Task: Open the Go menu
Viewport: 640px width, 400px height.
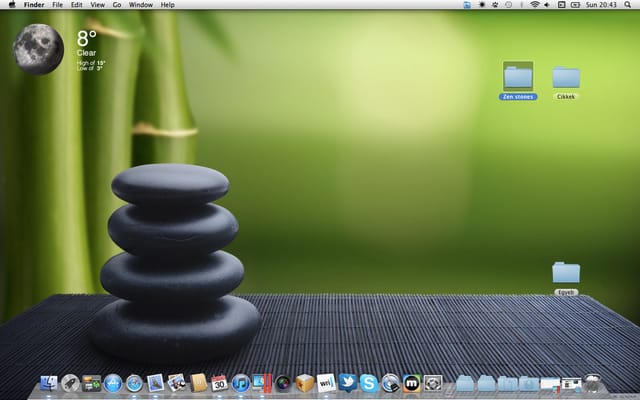Action: point(117,5)
